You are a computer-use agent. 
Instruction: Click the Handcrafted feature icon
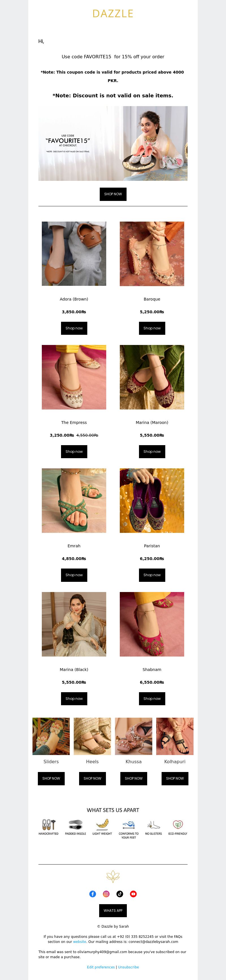pyautogui.click(x=49, y=824)
